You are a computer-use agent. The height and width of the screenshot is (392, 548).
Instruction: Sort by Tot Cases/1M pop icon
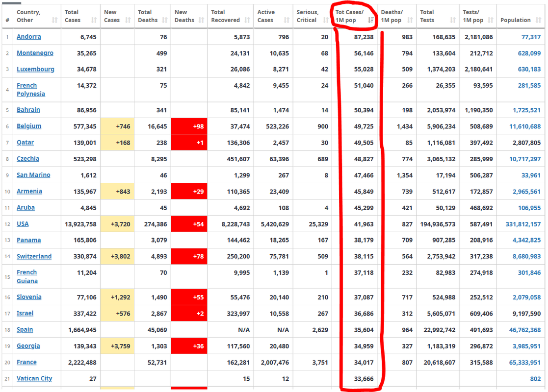[371, 20]
